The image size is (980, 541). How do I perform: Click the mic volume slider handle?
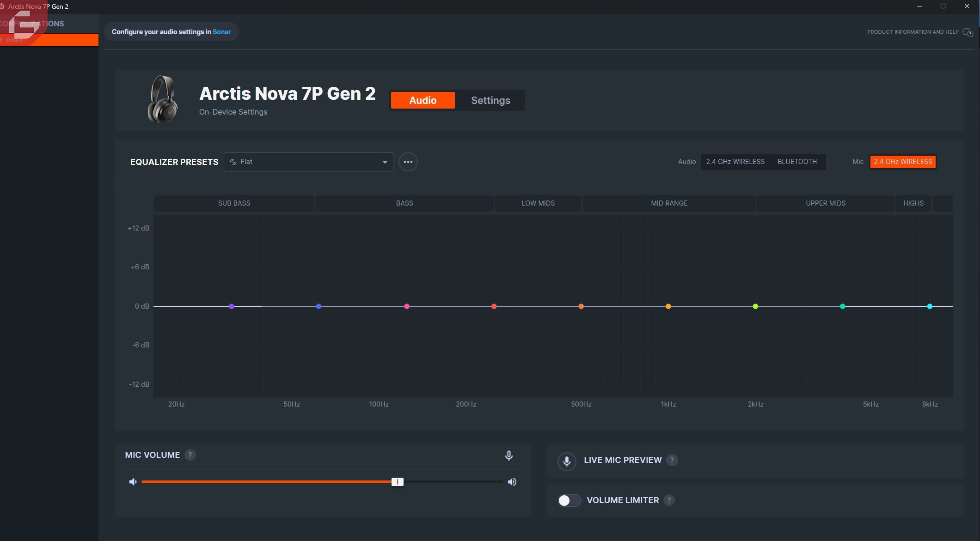click(x=397, y=482)
